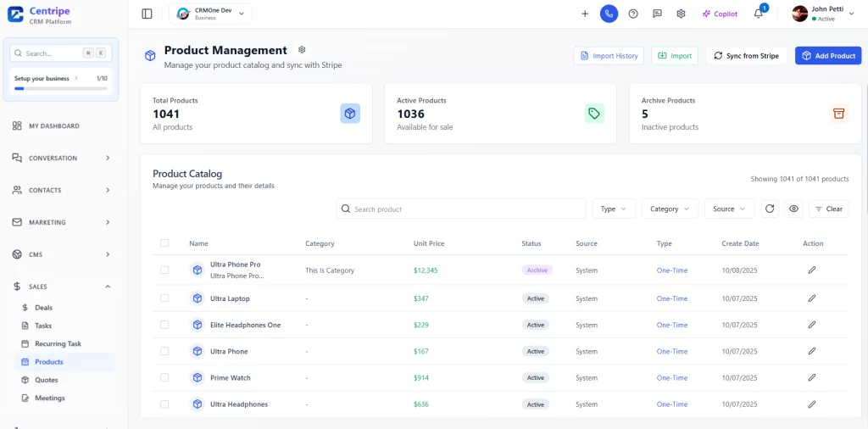Screen dimensions: 868x429
Task: Open the Category filter dropdown
Action: pyautogui.click(x=670, y=209)
